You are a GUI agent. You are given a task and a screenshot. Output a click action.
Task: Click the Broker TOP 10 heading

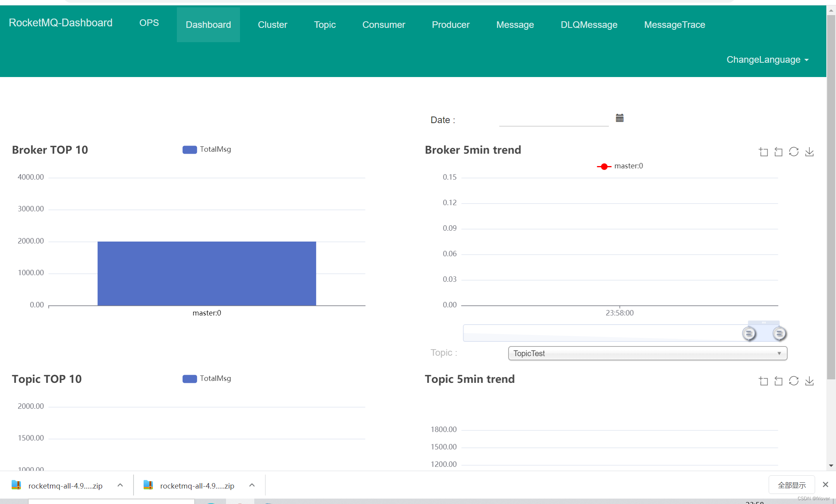pos(50,150)
